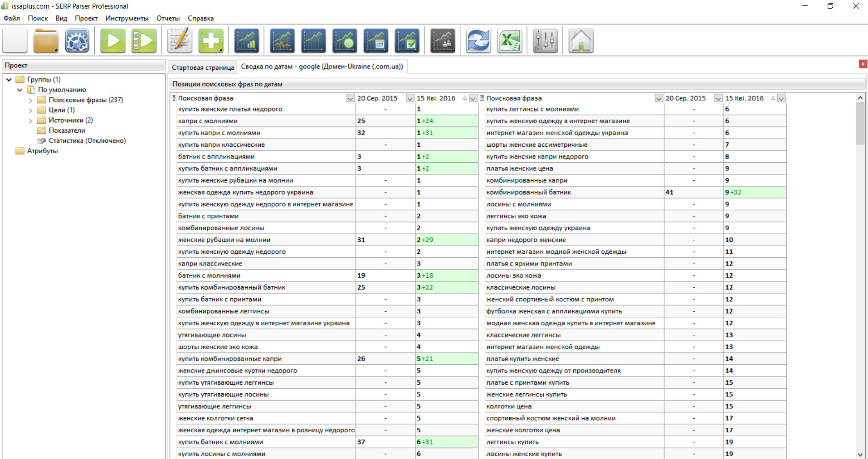Viewport: 868px width, 459px height.
Task: Open right '20 Сер. 2015' column filter dropdown
Action: point(718,98)
